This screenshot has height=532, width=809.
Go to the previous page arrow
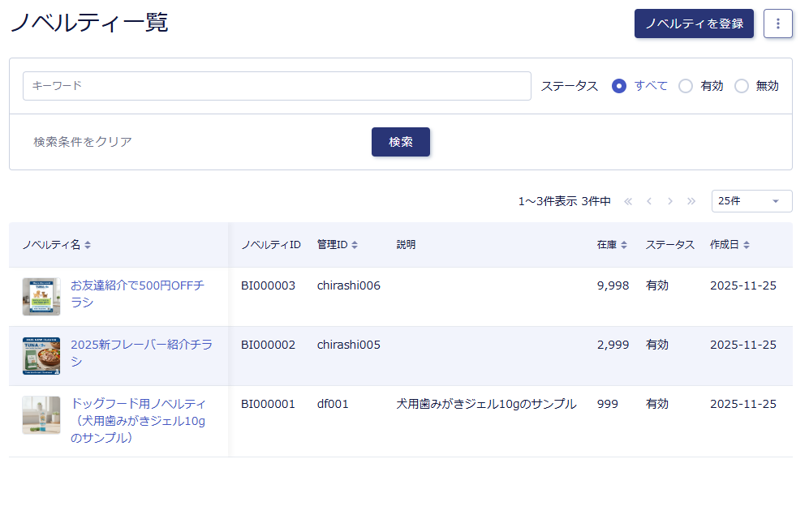649,201
